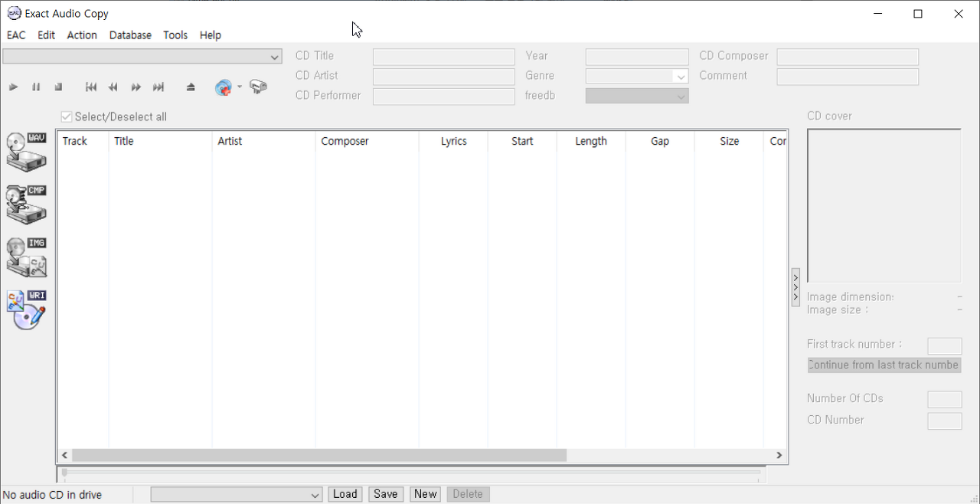Click the CMP compressed copy icon

pos(27,205)
